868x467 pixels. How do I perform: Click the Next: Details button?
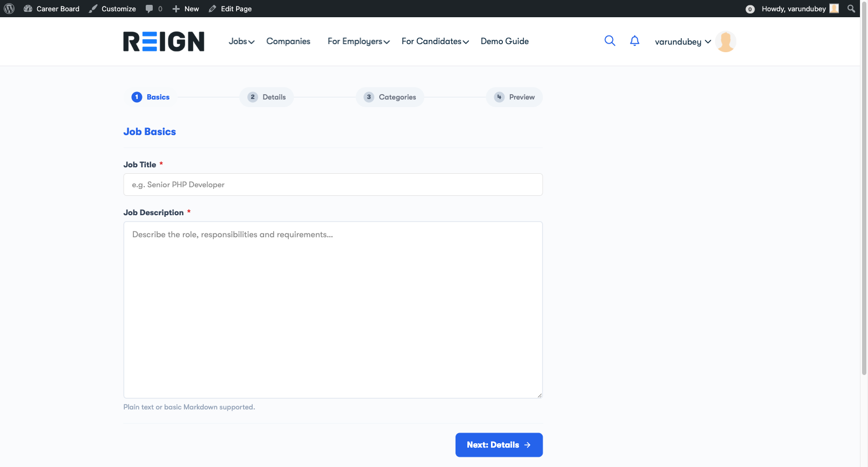tap(499, 445)
